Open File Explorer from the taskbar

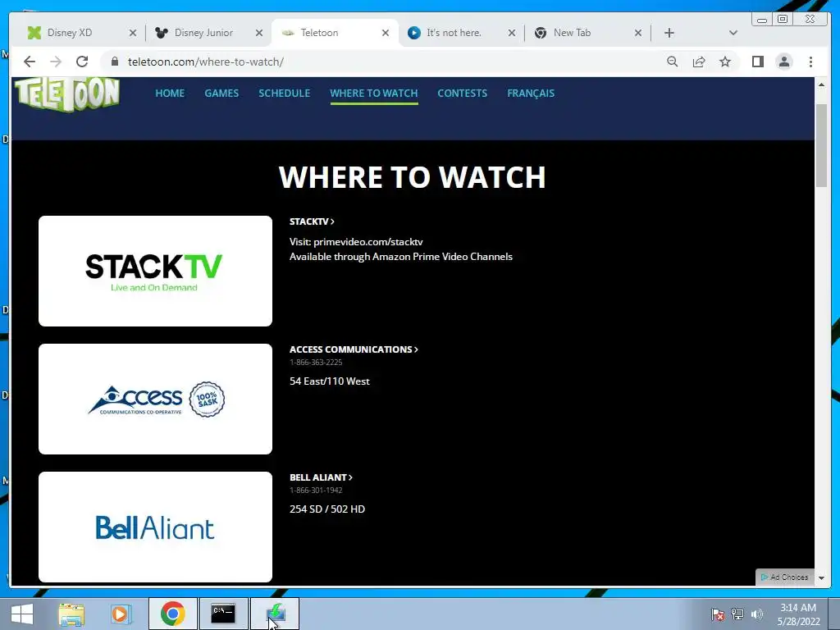pyautogui.click(x=71, y=614)
